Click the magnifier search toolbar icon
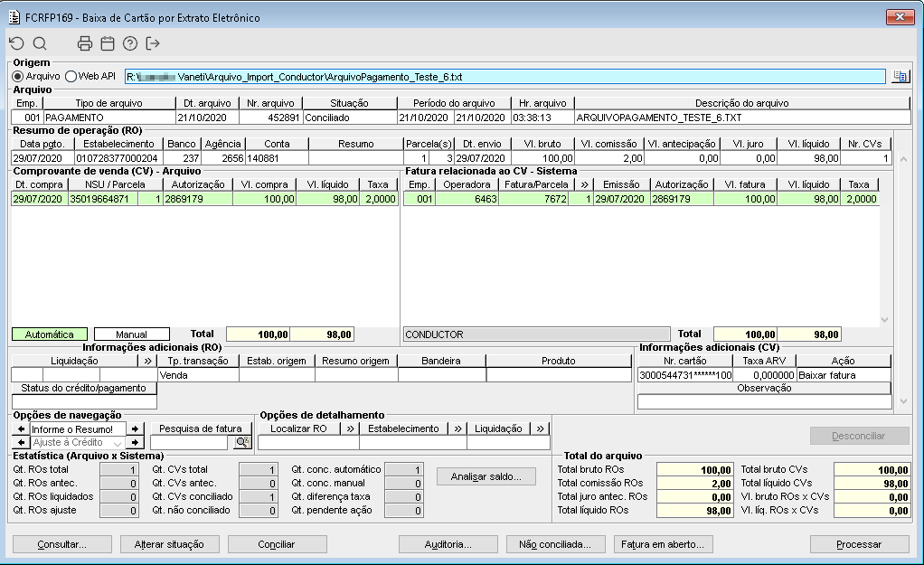 40,43
